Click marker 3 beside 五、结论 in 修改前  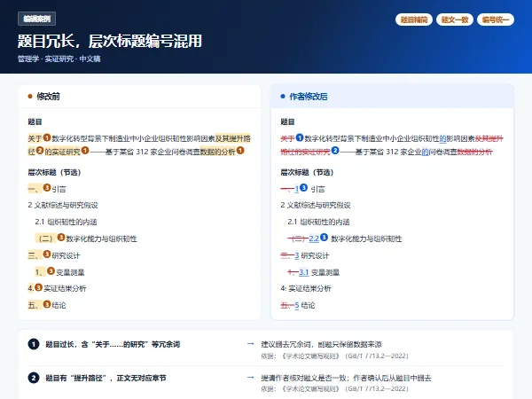pos(47,304)
